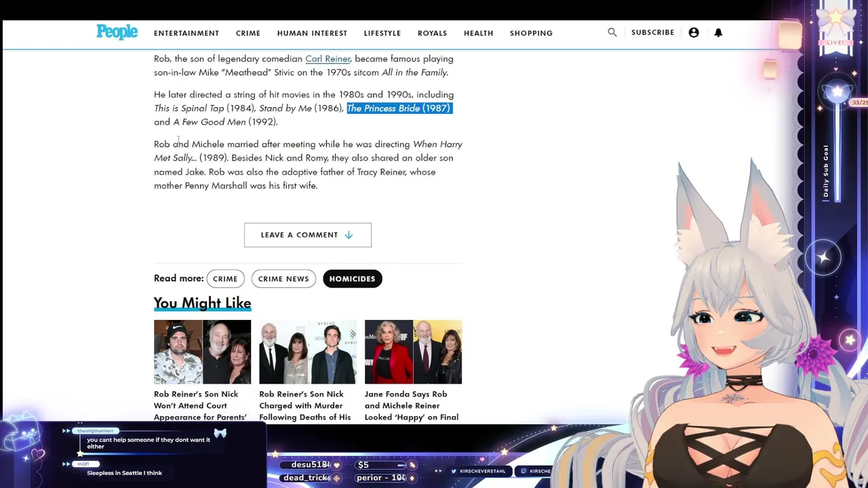Screen dimensions: 868x488
Task: Click the Leave a Comment button
Action: 308,235
